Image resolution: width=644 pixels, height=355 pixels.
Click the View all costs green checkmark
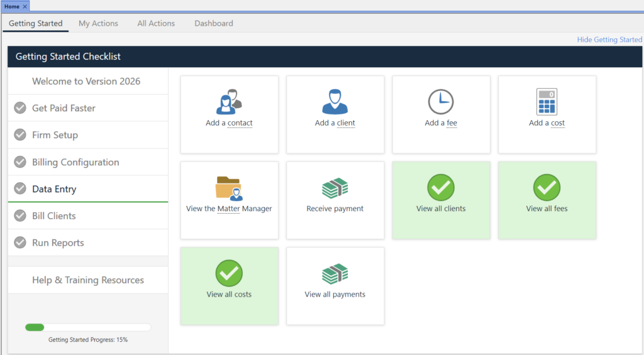point(229,273)
